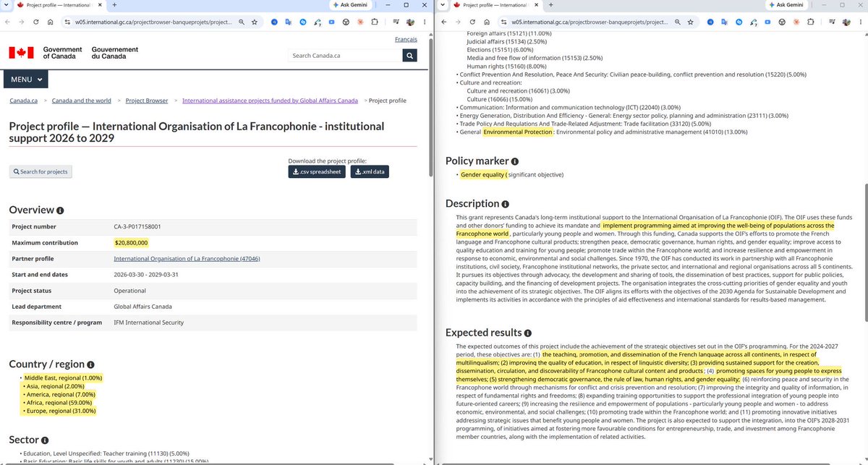Open Chrome three-dot menu in left window
This screenshot has height=465, width=868.
pyautogui.click(x=425, y=22)
